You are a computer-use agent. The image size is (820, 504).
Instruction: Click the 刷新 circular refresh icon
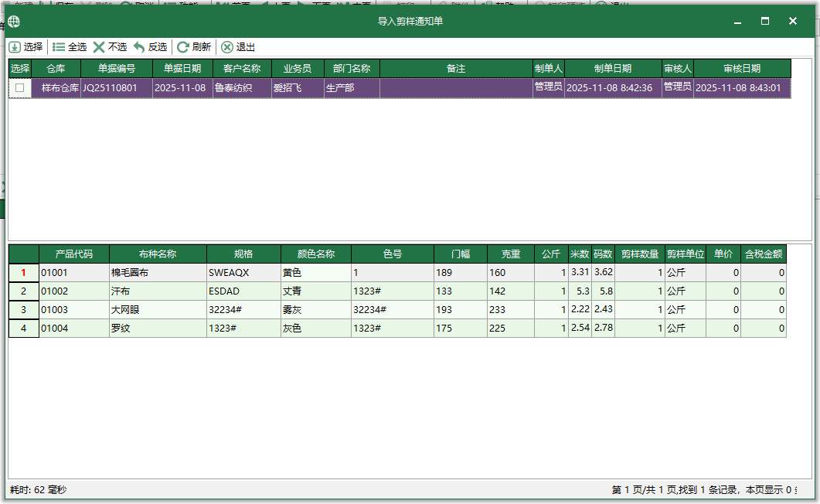click(184, 46)
